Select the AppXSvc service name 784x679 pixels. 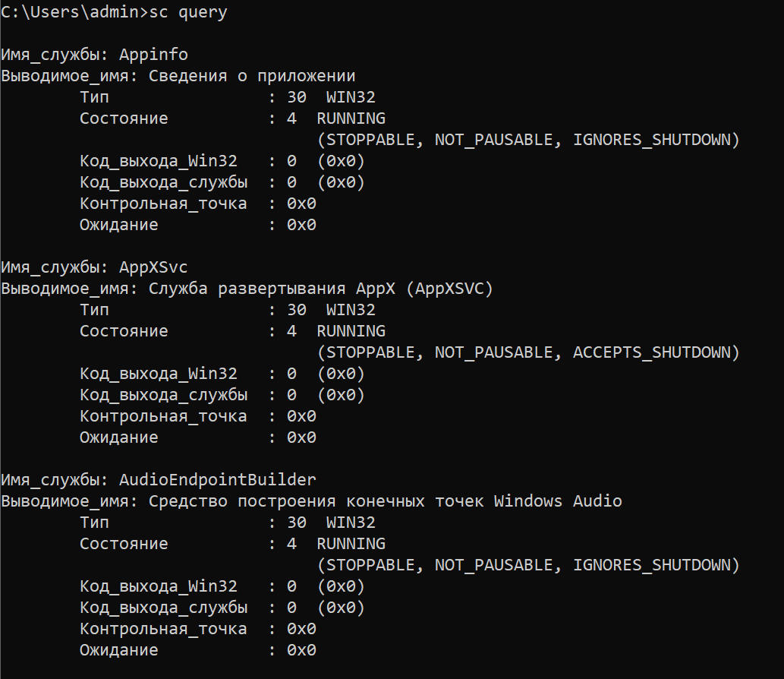click(x=153, y=267)
